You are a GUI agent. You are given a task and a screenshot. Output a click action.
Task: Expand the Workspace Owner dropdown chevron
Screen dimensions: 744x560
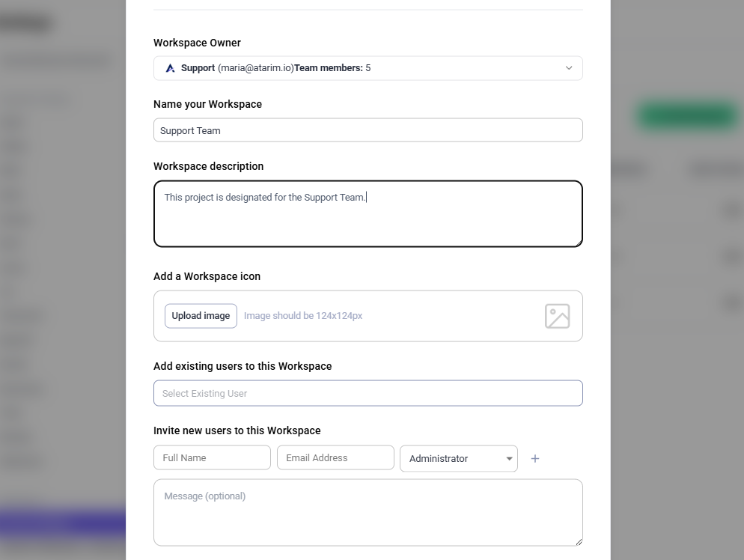(569, 68)
